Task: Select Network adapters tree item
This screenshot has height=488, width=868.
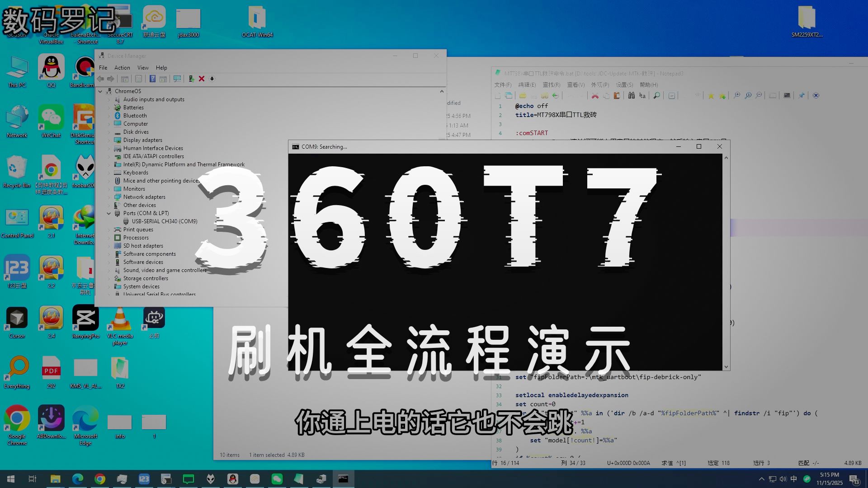Action: coord(144,197)
